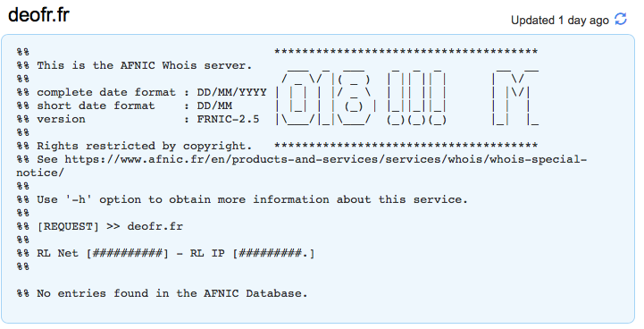Click the FRNIC-2.5 version value
The height and width of the screenshot is (329, 644).
(229, 120)
